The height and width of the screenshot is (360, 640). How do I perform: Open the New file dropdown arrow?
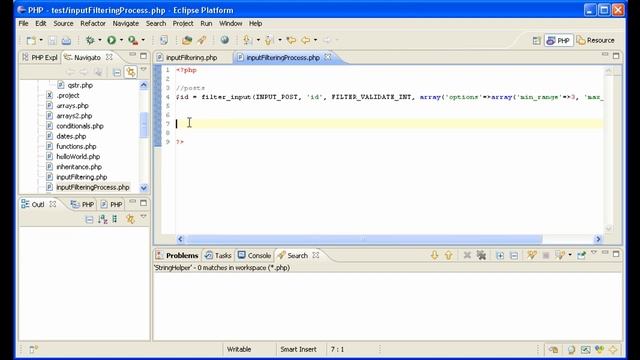tap(41, 40)
